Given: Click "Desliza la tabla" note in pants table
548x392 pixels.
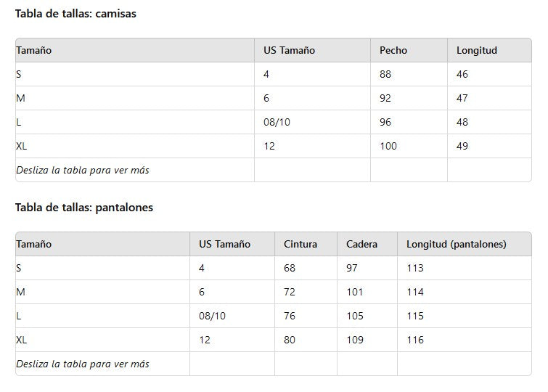Looking at the screenshot, I should click(x=83, y=364).
